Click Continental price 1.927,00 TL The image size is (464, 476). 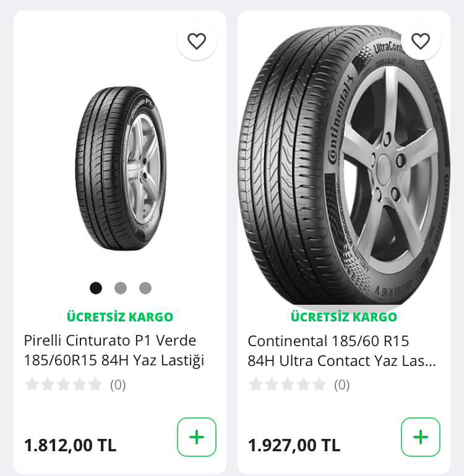[294, 445]
